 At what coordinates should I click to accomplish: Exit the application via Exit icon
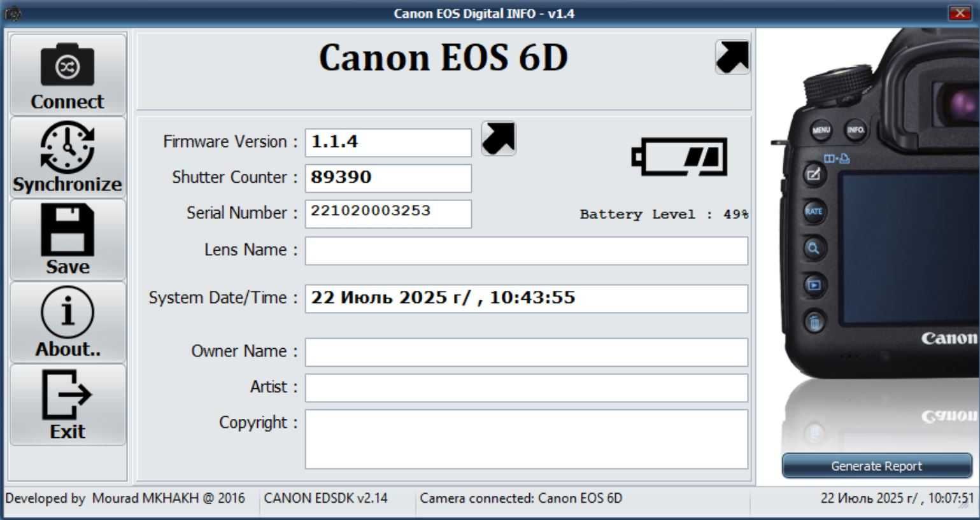pyautogui.click(x=67, y=404)
